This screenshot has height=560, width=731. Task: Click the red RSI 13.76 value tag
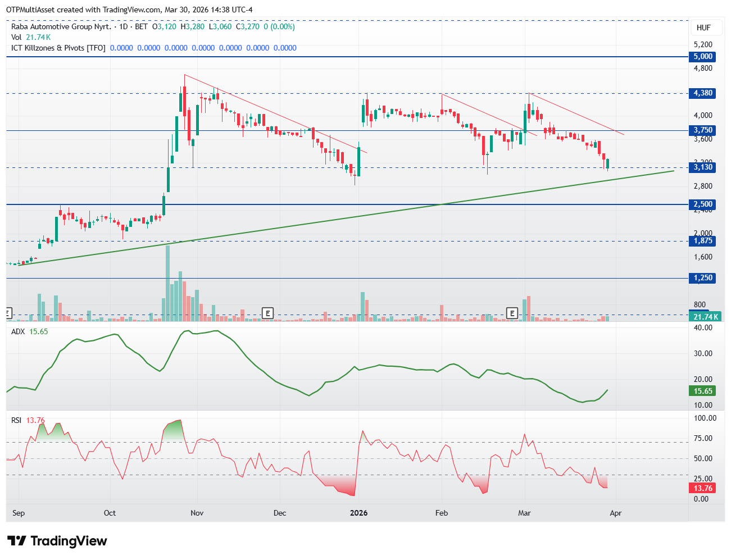(702, 488)
